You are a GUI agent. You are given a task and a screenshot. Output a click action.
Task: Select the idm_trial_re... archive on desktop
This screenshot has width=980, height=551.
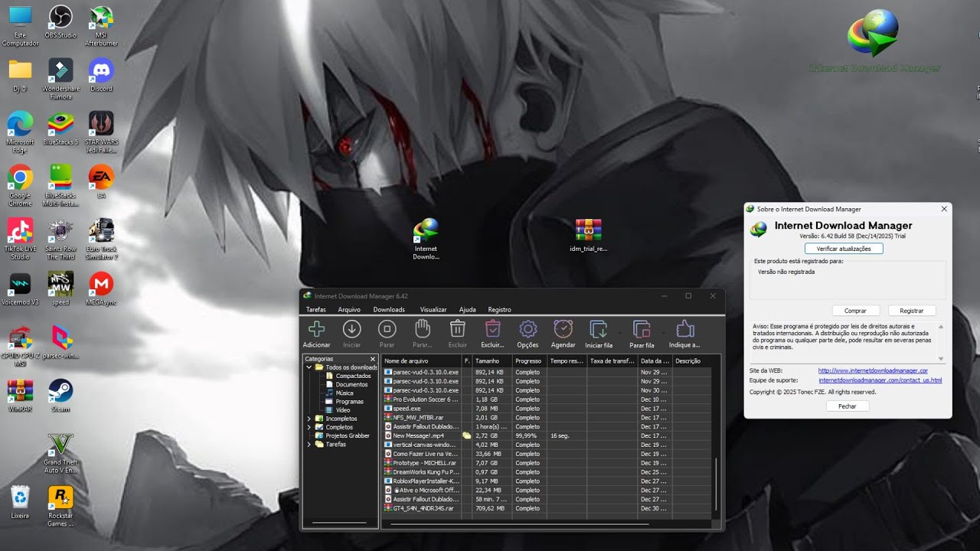(x=588, y=236)
